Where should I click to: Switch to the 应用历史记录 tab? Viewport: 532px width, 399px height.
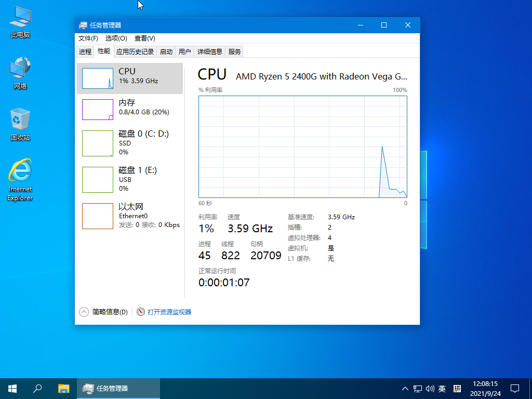click(x=135, y=51)
